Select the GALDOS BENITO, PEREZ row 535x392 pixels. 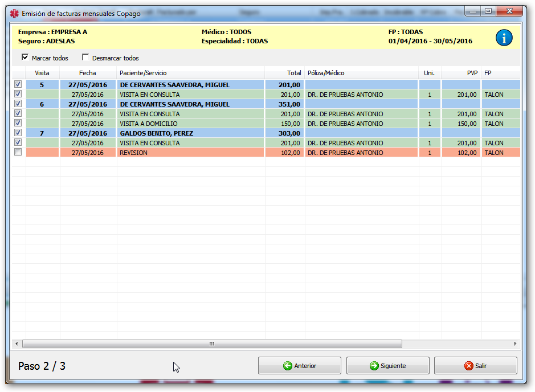pos(156,133)
